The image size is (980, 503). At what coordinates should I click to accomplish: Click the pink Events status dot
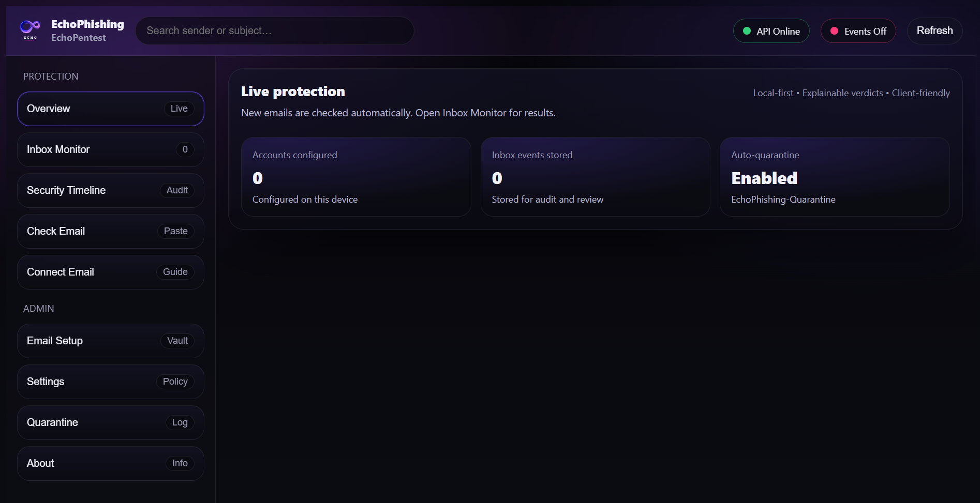tap(834, 31)
